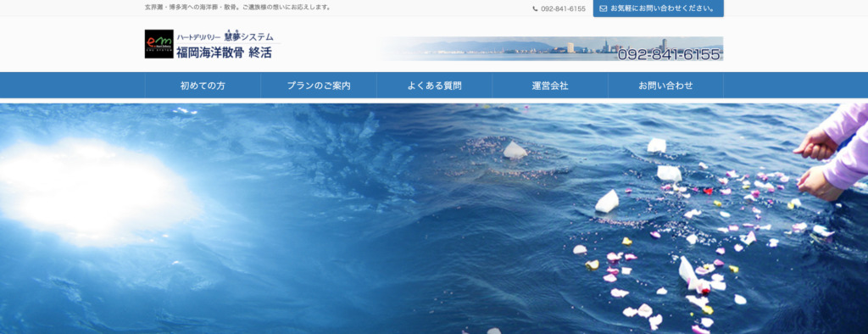Click the top tagline about 玄界灘・博多湾

238,8
